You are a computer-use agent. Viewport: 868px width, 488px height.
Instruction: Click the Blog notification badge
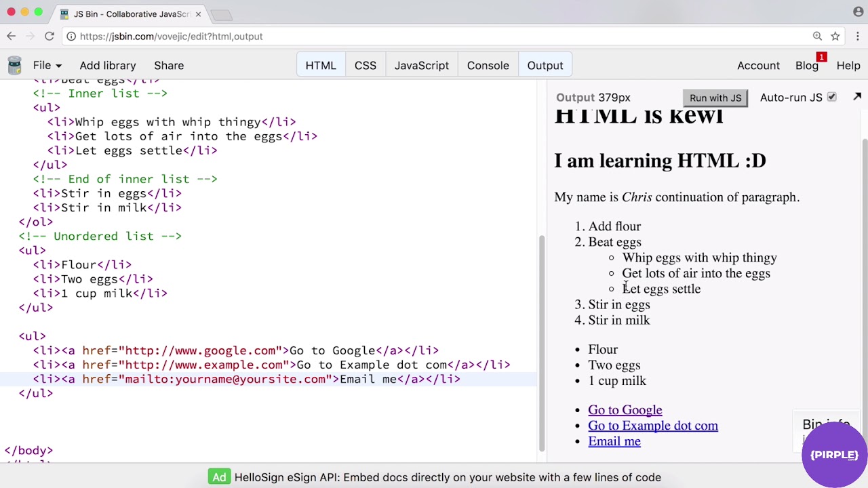[x=821, y=57]
